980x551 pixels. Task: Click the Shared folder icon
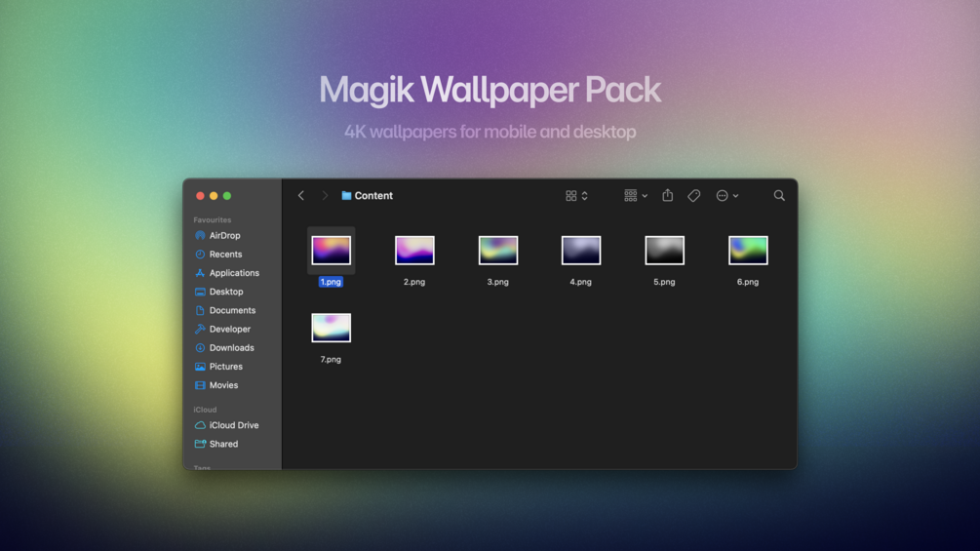click(x=200, y=444)
